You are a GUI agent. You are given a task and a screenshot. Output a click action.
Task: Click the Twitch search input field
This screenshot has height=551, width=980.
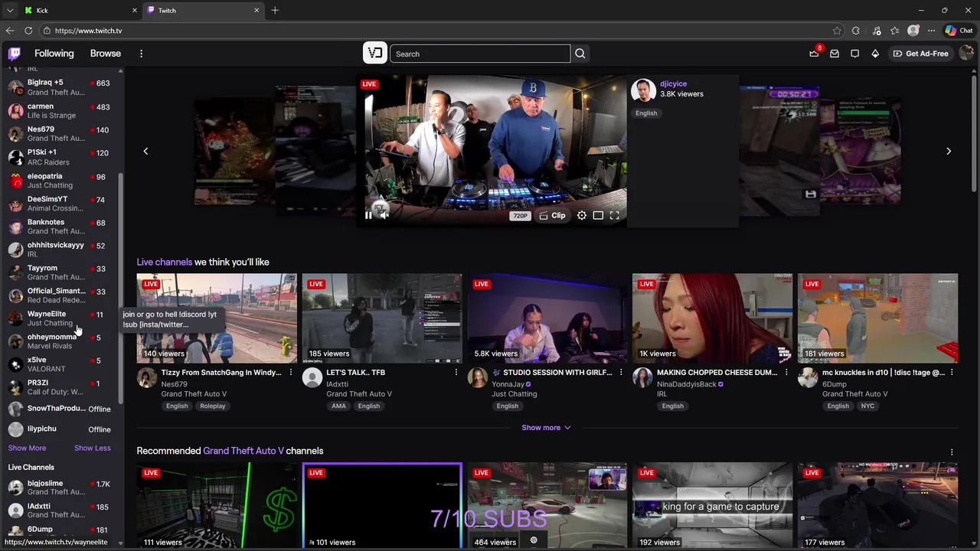480,54
